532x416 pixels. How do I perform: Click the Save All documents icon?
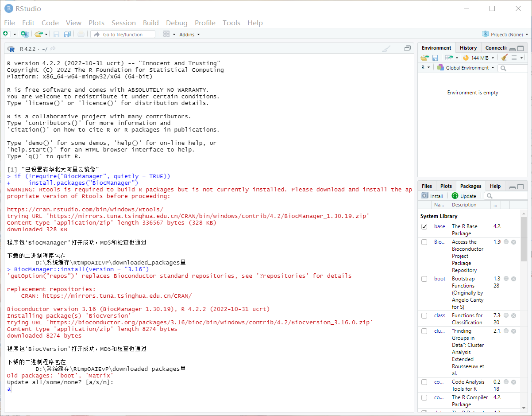pyautogui.click(x=67, y=34)
